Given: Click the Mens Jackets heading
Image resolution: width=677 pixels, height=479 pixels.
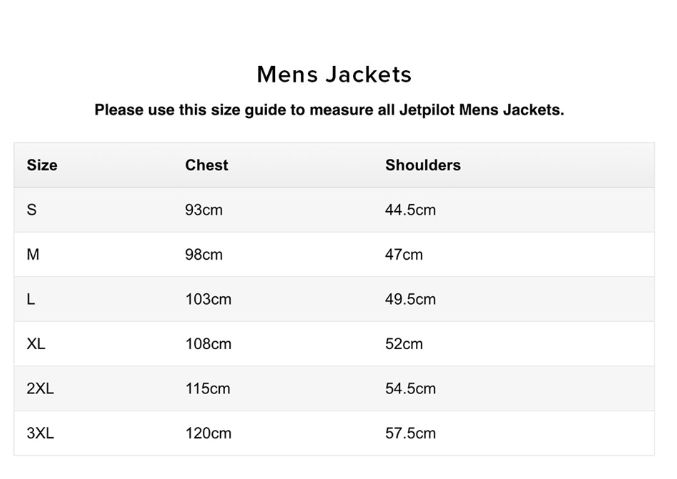Looking at the screenshot, I should [334, 75].
